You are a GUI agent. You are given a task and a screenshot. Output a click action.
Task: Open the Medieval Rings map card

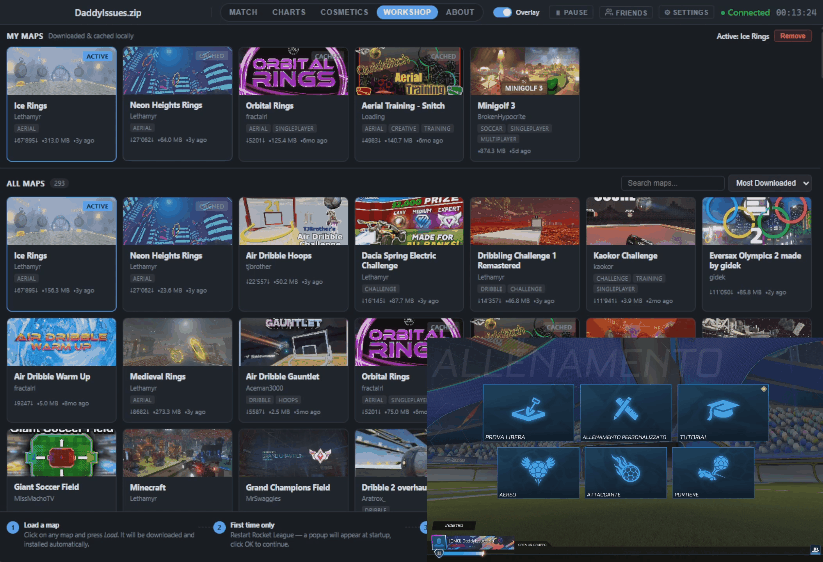click(x=177, y=370)
